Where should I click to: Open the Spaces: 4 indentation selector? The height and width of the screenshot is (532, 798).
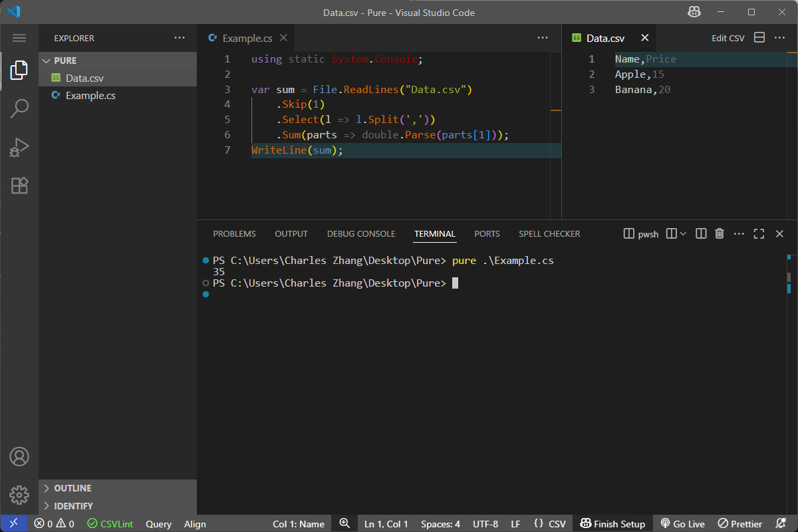pos(440,523)
